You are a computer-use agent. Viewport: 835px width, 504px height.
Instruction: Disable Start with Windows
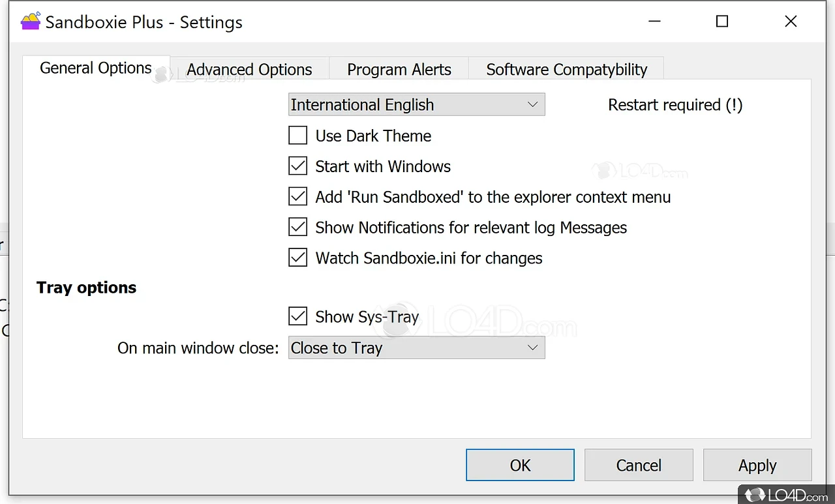[x=297, y=166]
